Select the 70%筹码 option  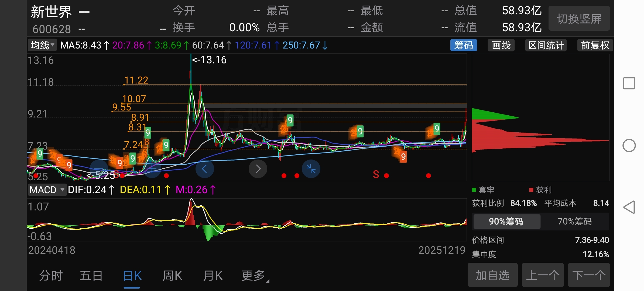(574, 221)
